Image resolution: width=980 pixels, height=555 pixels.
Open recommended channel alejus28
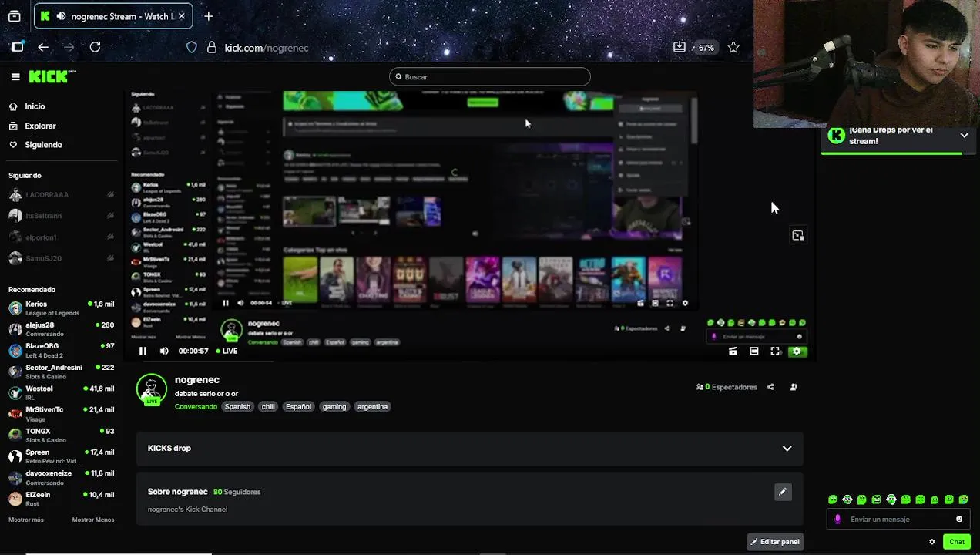[62, 329]
